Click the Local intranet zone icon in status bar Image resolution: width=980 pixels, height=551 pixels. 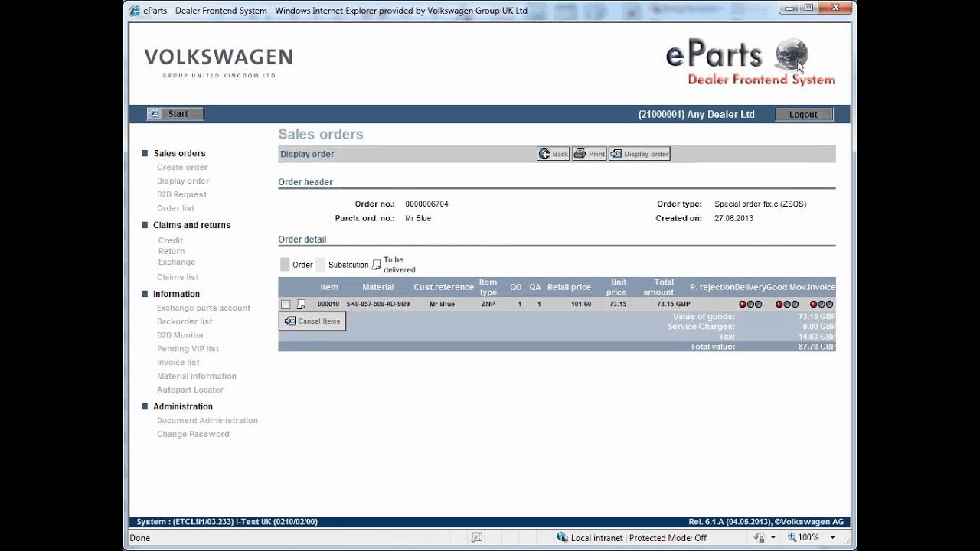tap(562, 538)
